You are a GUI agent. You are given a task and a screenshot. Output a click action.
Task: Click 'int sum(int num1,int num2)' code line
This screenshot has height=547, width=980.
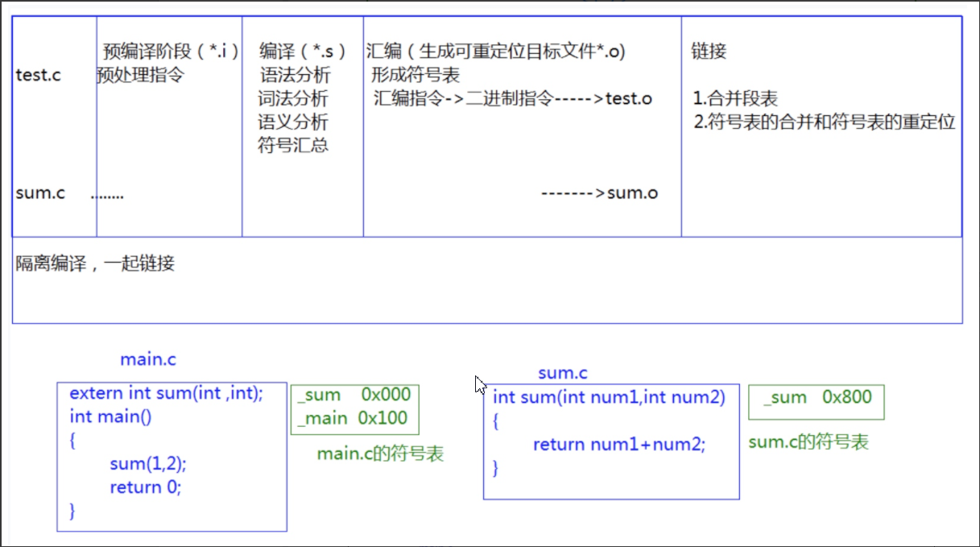(x=610, y=397)
